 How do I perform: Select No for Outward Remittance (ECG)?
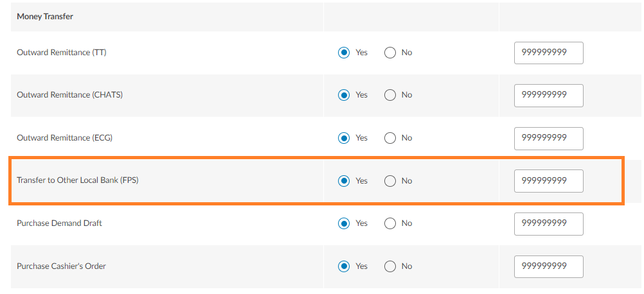click(x=390, y=138)
